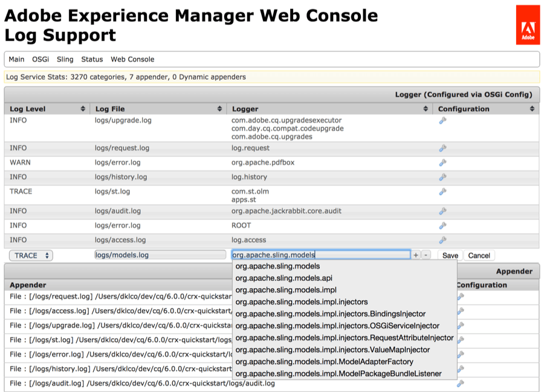Save the new logger entry
The image size is (544, 392).
[x=450, y=255]
